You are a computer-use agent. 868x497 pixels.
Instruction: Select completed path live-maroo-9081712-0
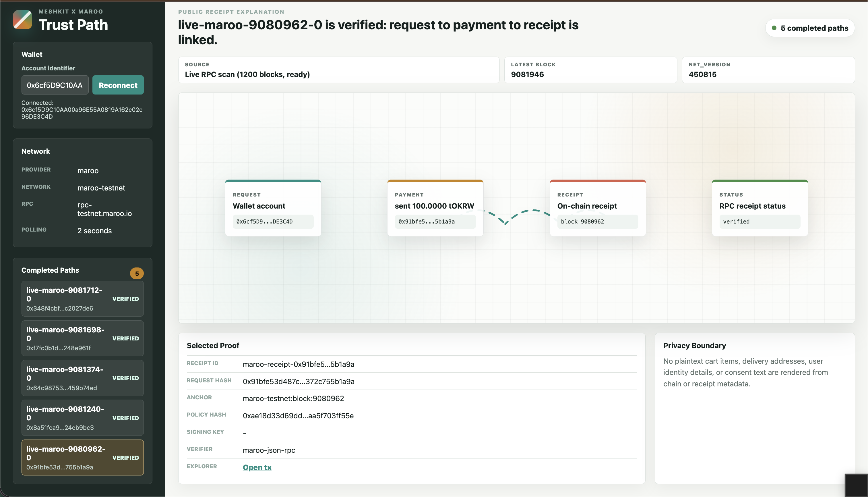[83, 299]
